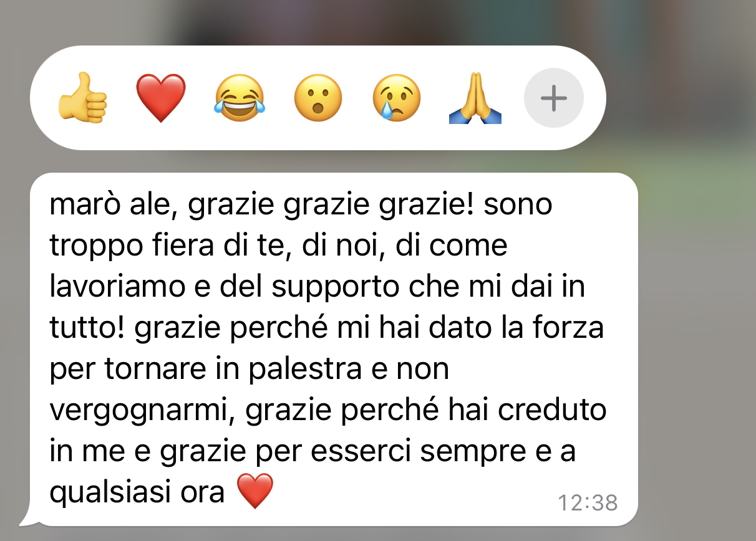Image resolution: width=756 pixels, height=541 pixels.
Task: React with the thumbs up emoji
Action: (82, 98)
